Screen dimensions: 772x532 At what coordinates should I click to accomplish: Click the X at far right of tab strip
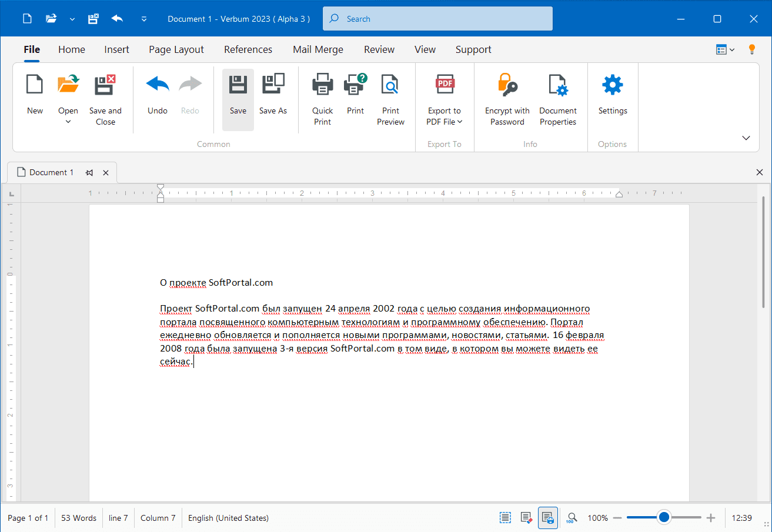759,172
